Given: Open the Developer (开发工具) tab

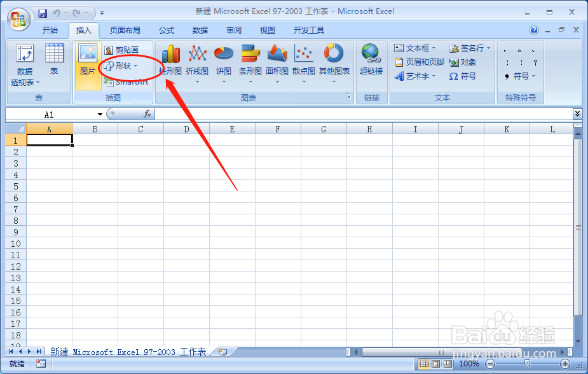Looking at the screenshot, I should [x=309, y=30].
